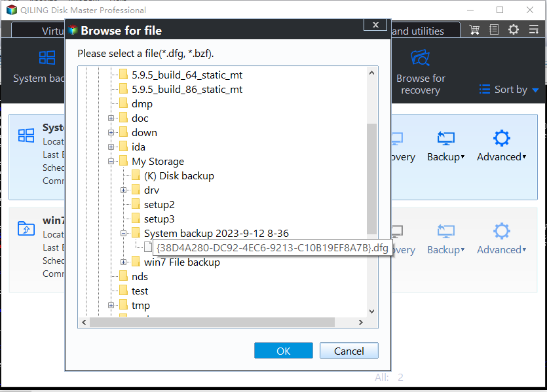This screenshot has width=547, height=392.
Task: Click the file tree vertical scrollbar thumb
Action: (372, 179)
